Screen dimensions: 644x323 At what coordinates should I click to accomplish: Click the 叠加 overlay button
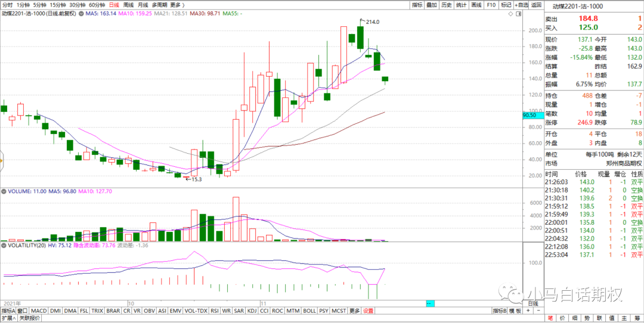click(432, 5)
